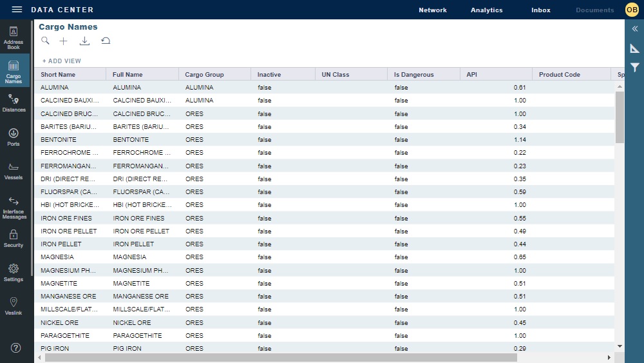Image resolution: width=644 pixels, height=363 pixels.
Task: Collapse right panel with double chevron
Action: click(x=634, y=29)
